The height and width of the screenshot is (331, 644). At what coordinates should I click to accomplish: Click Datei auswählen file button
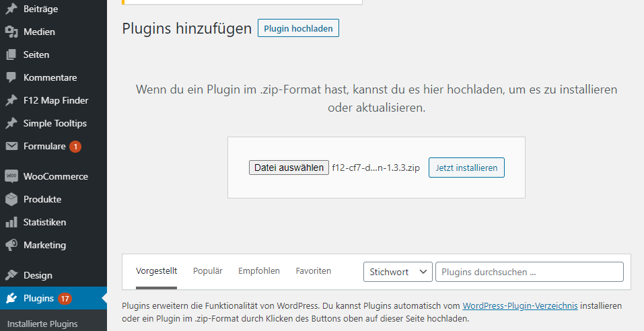[289, 168]
